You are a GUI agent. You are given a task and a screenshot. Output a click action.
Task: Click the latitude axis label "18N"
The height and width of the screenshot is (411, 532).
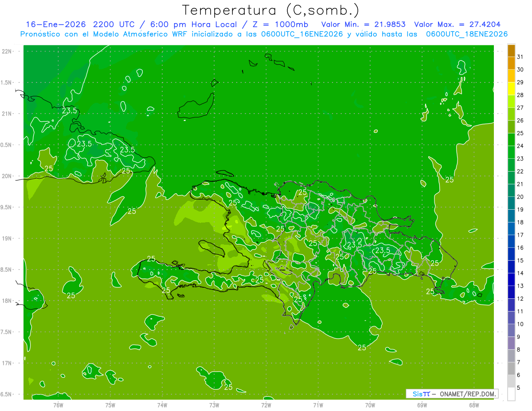pos(8,301)
